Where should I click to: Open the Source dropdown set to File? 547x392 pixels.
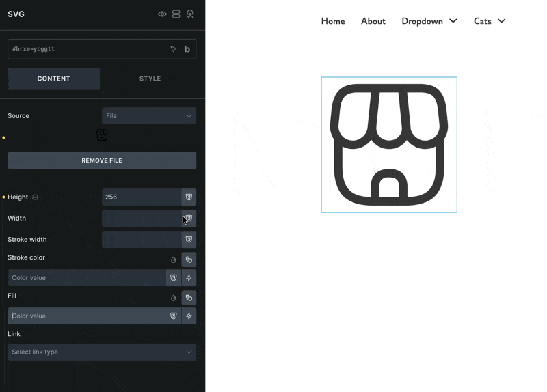click(149, 116)
